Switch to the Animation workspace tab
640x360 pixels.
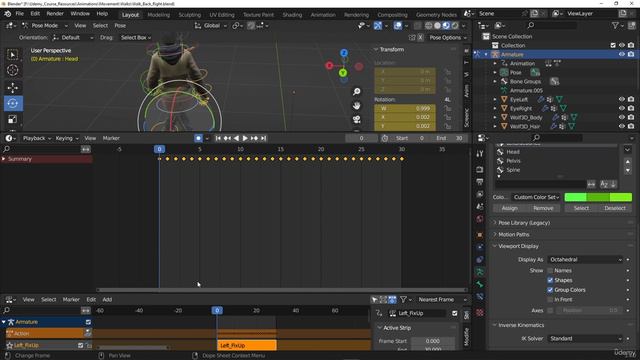323,15
